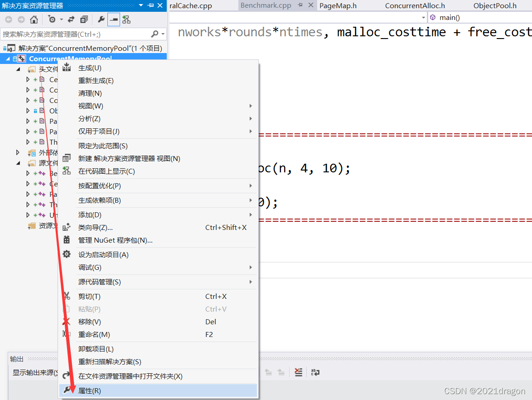Open 按配置优化(P) submenu
Viewport: 532px width, 400px height.
tap(158, 186)
